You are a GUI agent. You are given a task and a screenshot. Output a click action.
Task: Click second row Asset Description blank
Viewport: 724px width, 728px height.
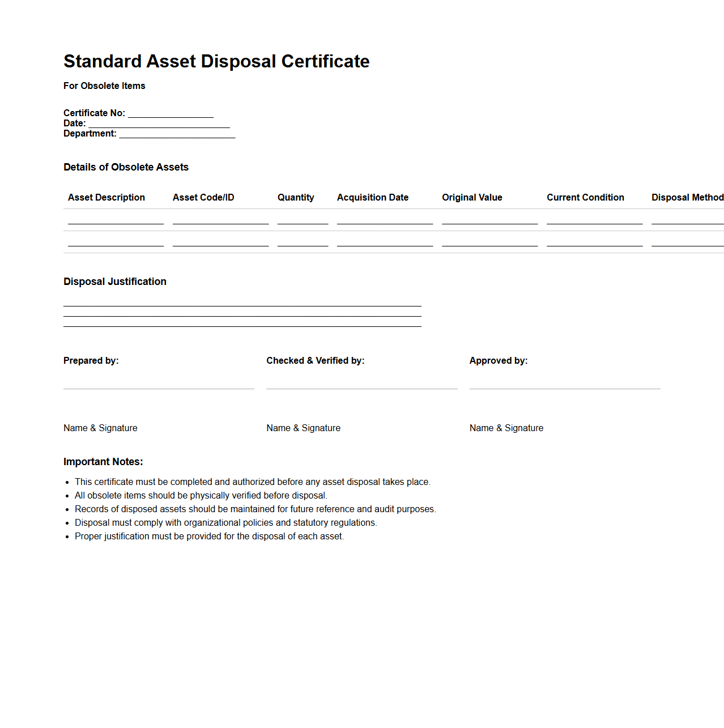pos(116,242)
